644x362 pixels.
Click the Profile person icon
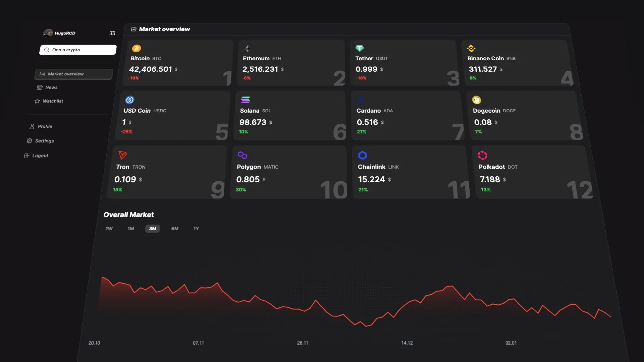click(x=32, y=126)
